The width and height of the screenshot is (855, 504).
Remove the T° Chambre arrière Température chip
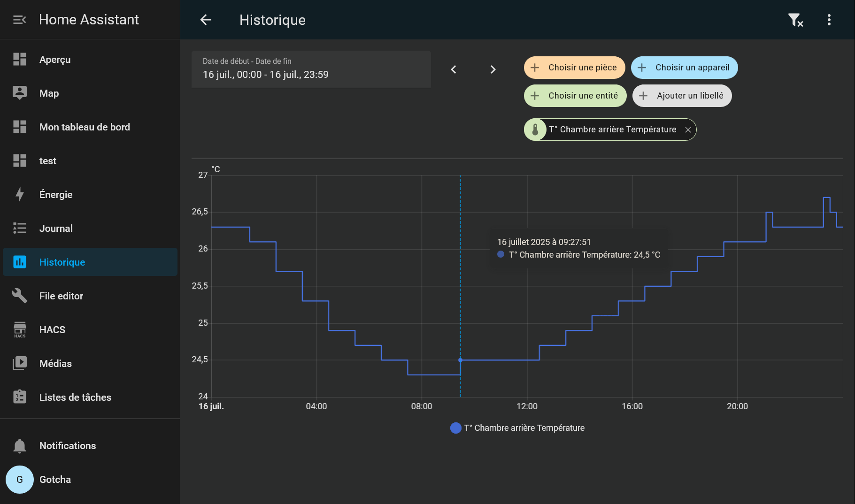(x=688, y=130)
